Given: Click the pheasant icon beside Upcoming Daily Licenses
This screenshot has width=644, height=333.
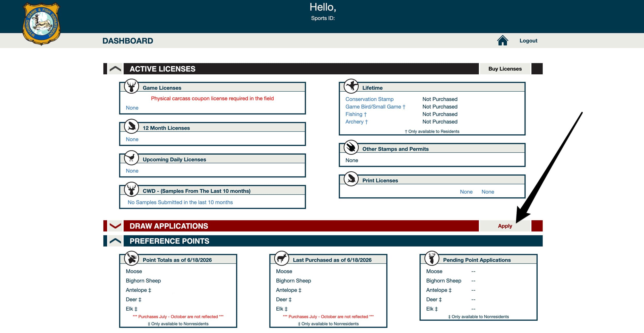Looking at the screenshot, I should pos(131,158).
